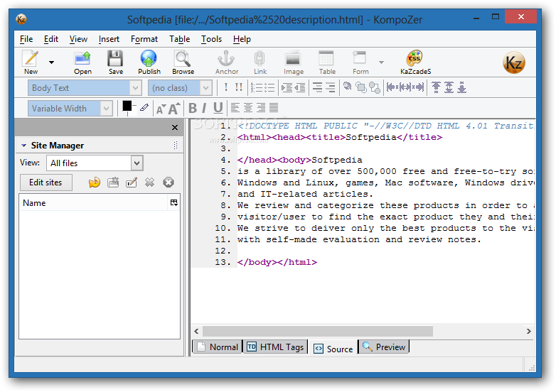Click the Name column header
Viewport: 556px width, 392px height.
point(93,203)
